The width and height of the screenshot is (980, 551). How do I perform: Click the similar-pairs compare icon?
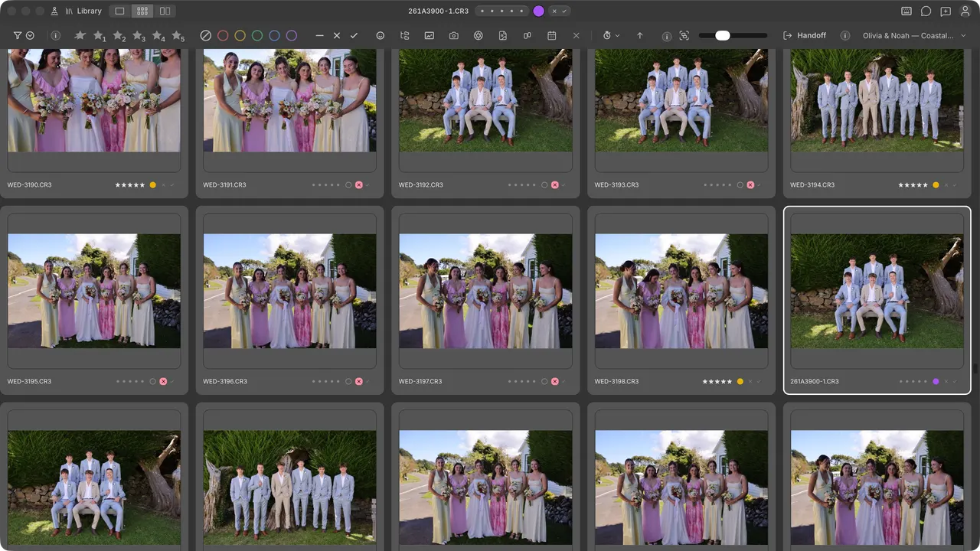pos(528,36)
